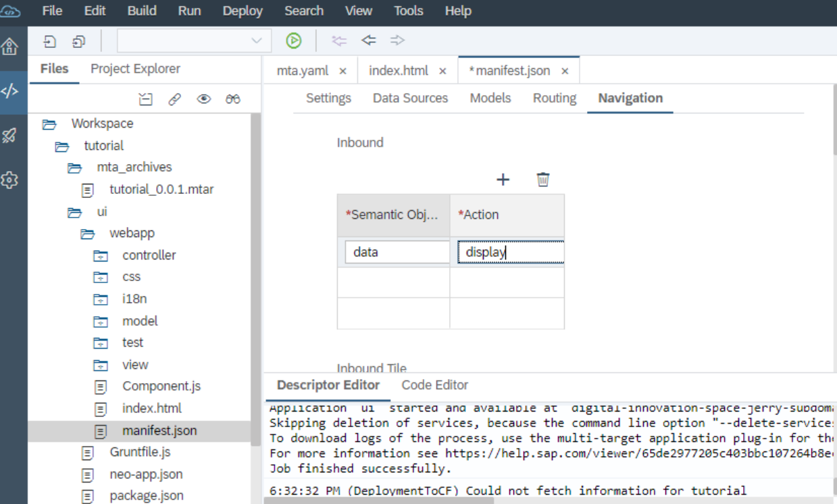
Task: Add new inbound row with plus icon
Action: (503, 180)
